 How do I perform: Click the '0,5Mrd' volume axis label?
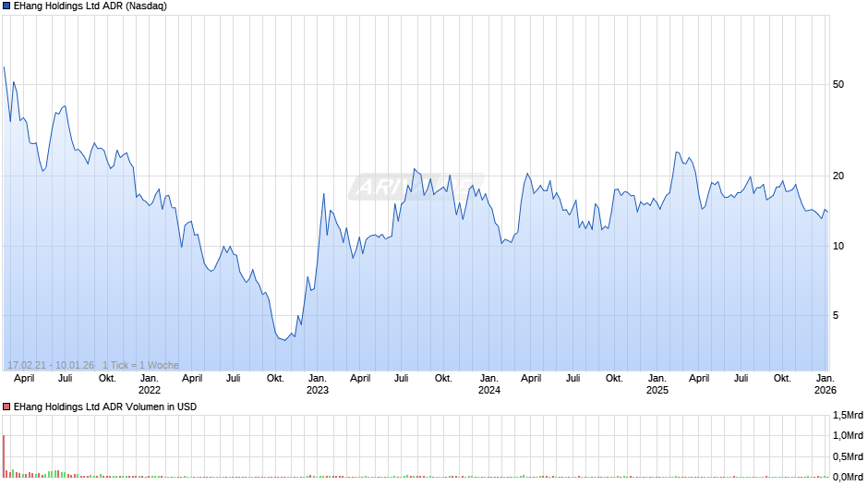tap(848, 456)
